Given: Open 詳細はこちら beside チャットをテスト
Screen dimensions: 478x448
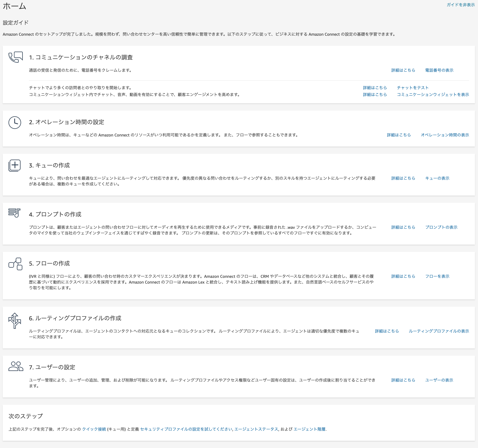Looking at the screenshot, I should click(375, 88).
